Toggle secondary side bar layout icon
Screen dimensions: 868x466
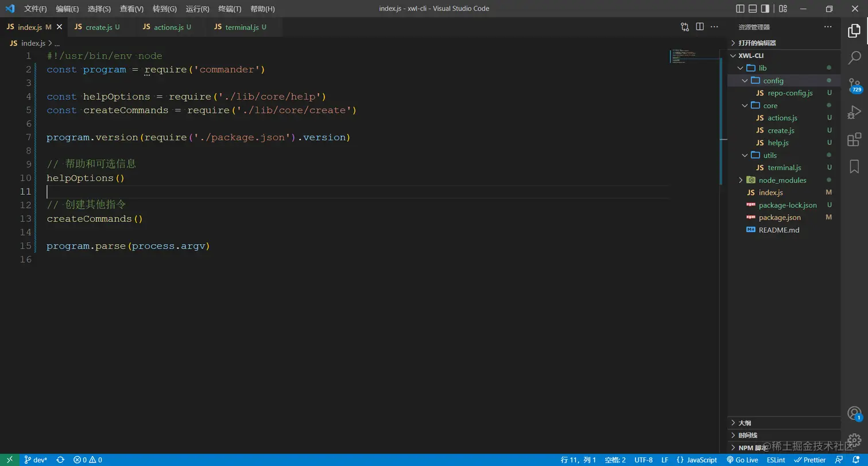point(765,9)
